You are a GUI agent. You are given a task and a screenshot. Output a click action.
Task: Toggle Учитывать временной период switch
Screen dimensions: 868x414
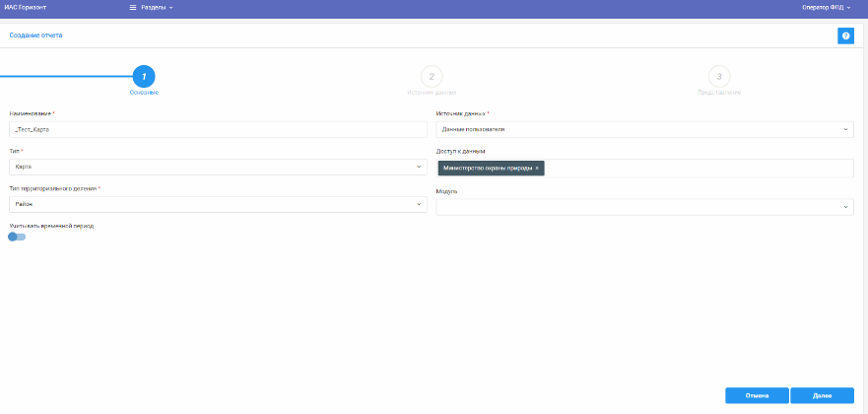coord(17,237)
